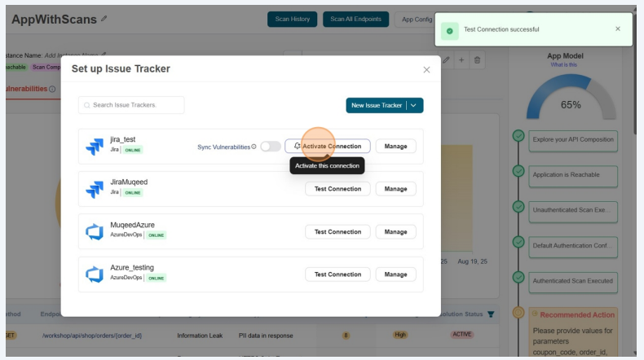Click the trash delete icon in toolbar

pyautogui.click(x=478, y=59)
